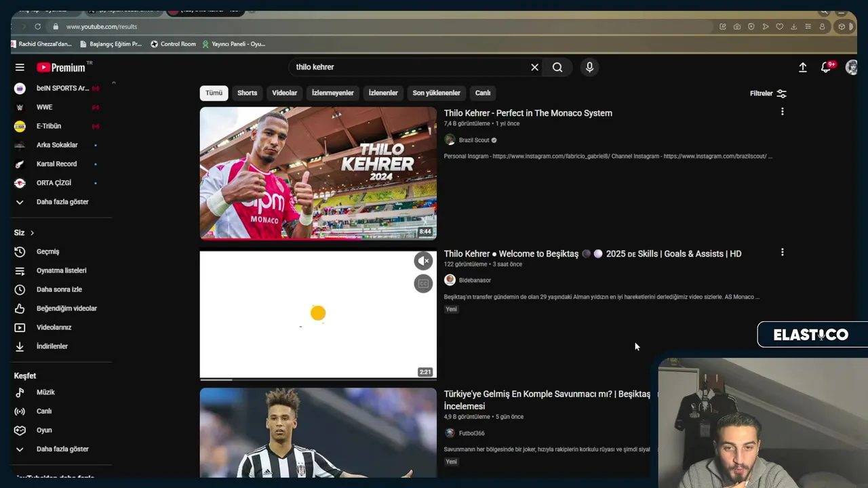Open the 'Yayıncı Paneli' bookmark

233,44
